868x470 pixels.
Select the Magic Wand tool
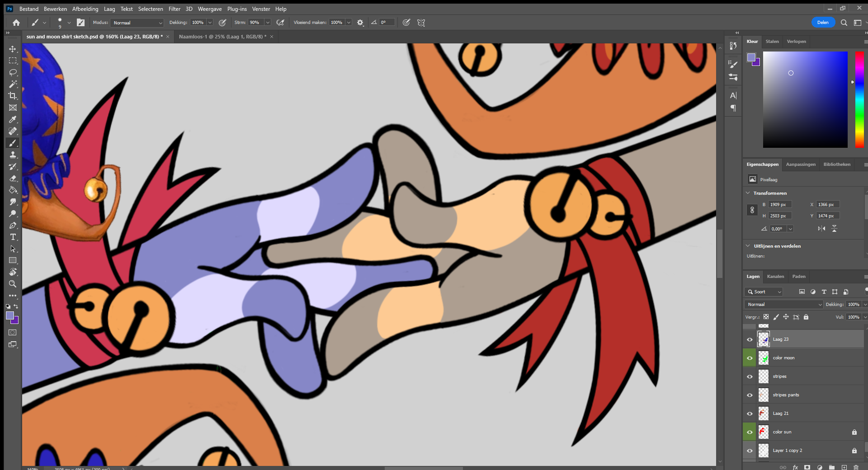tap(13, 84)
